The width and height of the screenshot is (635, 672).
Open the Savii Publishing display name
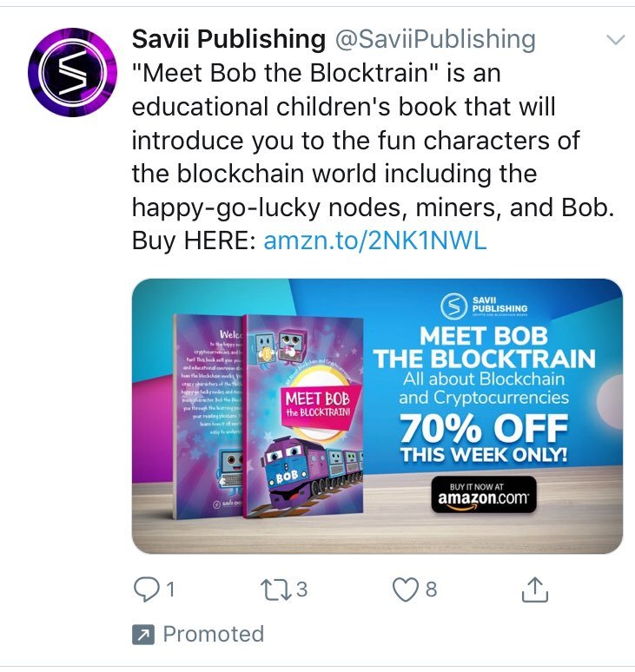click(228, 39)
